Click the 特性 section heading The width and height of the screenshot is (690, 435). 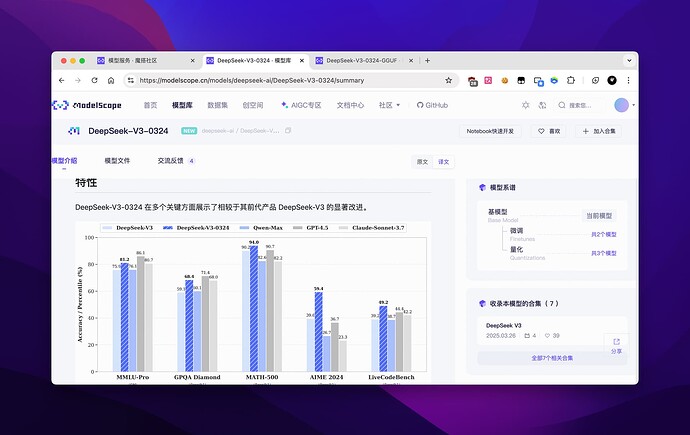pos(86,183)
